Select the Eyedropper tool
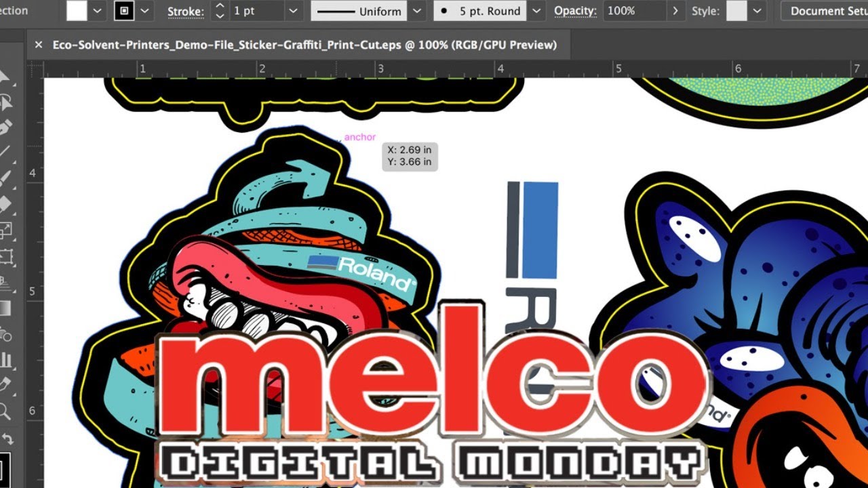 point(5,384)
